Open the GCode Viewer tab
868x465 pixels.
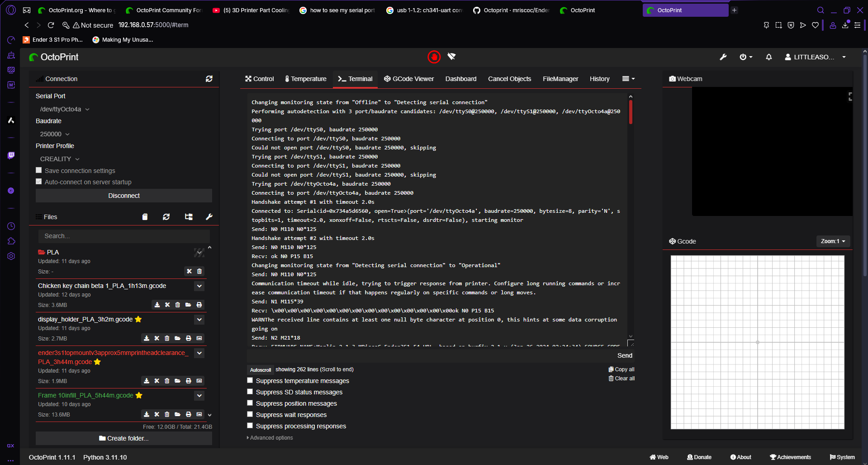coord(409,79)
